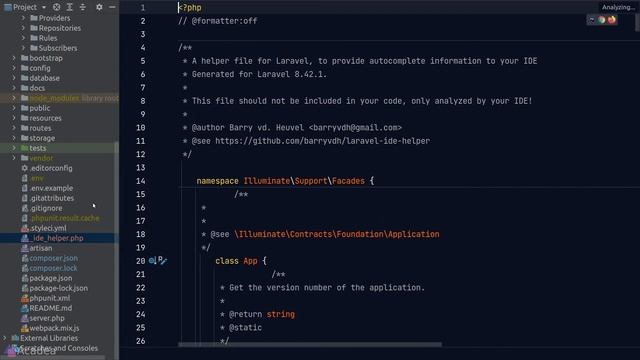Hide the Project tool window with minus icon
Image resolution: width=640 pixels, height=360 pixels.
pyautogui.click(x=112, y=7)
